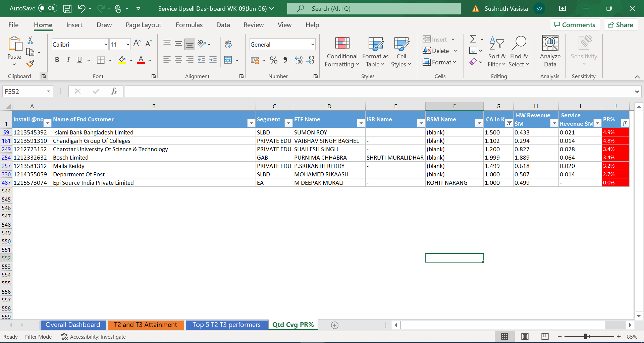
Task: Click the Increase Font Size icon
Action: [137, 44]
